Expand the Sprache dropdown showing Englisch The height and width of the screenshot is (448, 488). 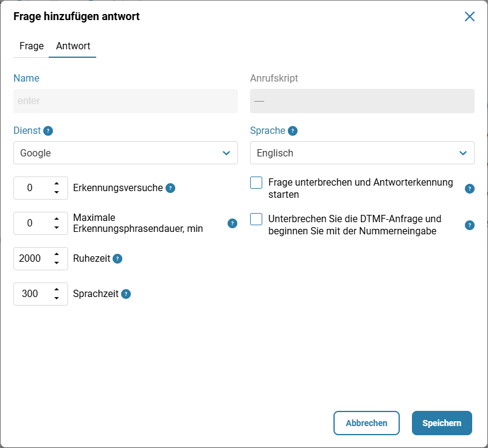pyautogui.click(x=362, y=153)
